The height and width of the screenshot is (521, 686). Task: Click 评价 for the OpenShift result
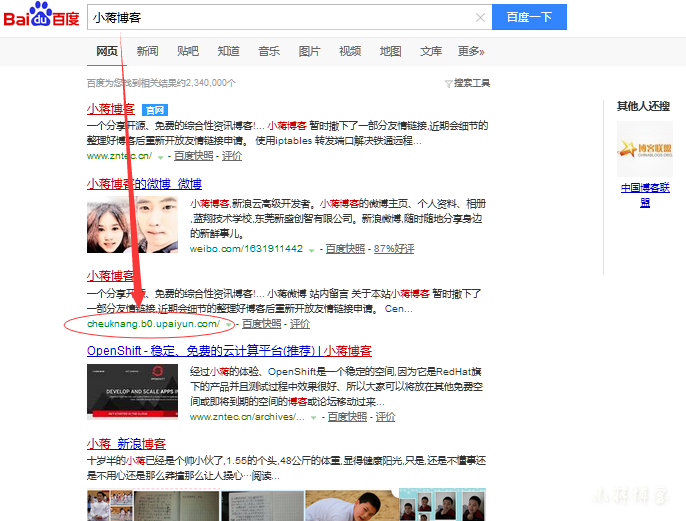coord(385,417)
